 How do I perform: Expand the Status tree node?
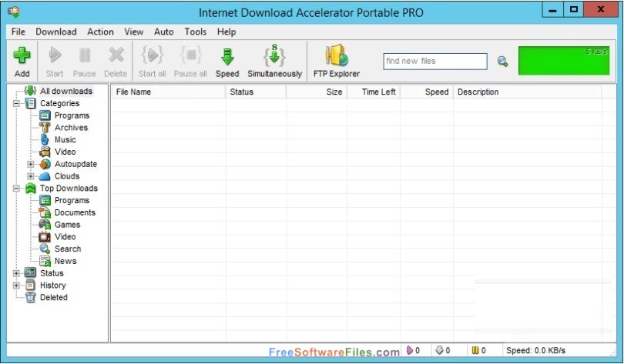click(16, 273)
